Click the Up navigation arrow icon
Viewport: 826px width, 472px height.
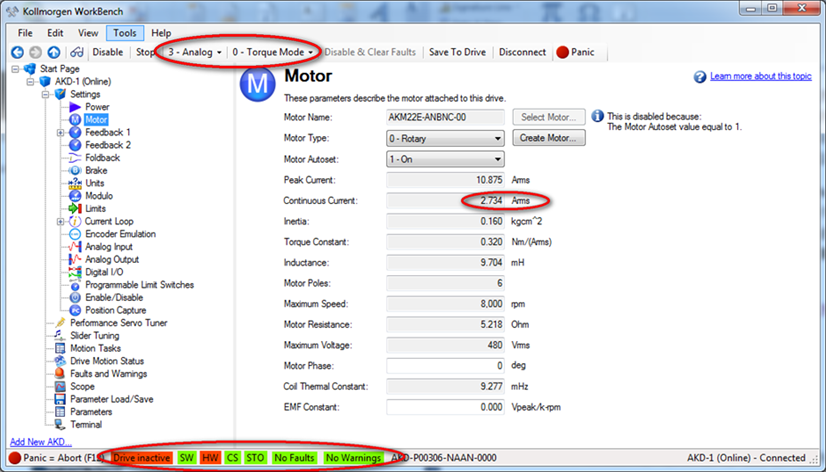pos(53,52)
